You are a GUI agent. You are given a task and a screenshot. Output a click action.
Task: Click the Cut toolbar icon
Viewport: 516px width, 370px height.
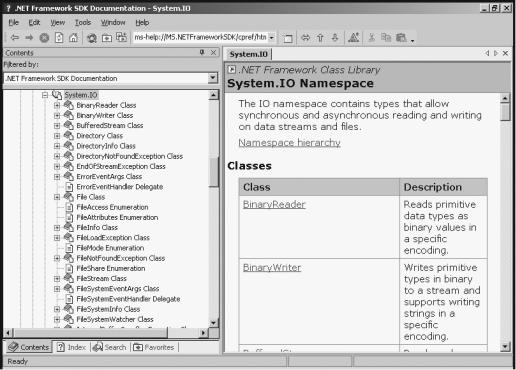[372, 38]
